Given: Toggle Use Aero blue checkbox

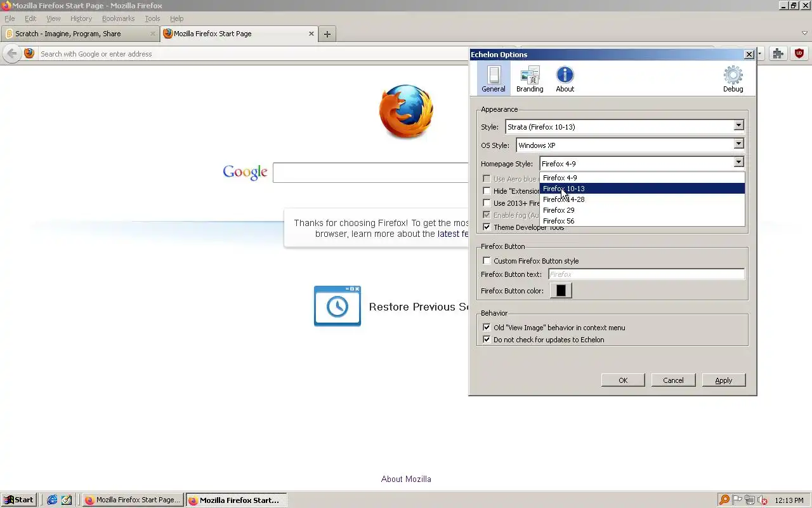Looking at the screenshot, I should coord(487,179).
